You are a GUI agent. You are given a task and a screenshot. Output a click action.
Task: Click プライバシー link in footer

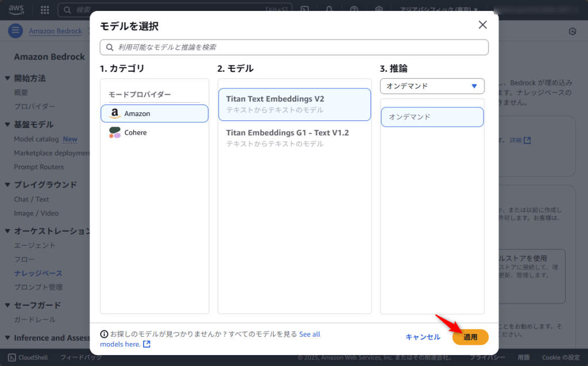(488, 357)
